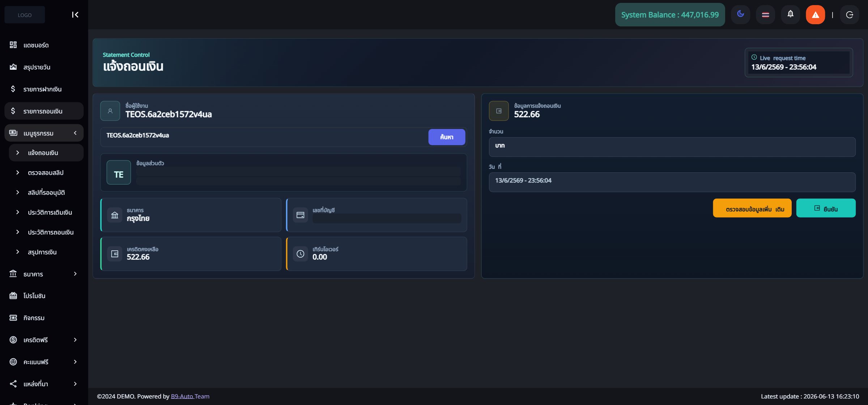Toggle dark mode moon icon
Viewport: 868px width, 405px height.
click(x=740, y=14)
